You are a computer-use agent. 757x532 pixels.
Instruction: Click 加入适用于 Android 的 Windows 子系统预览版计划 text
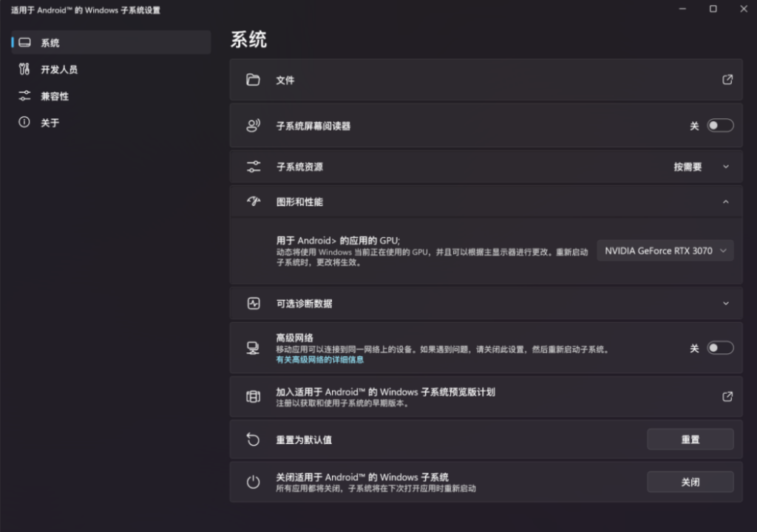point(385,392)
